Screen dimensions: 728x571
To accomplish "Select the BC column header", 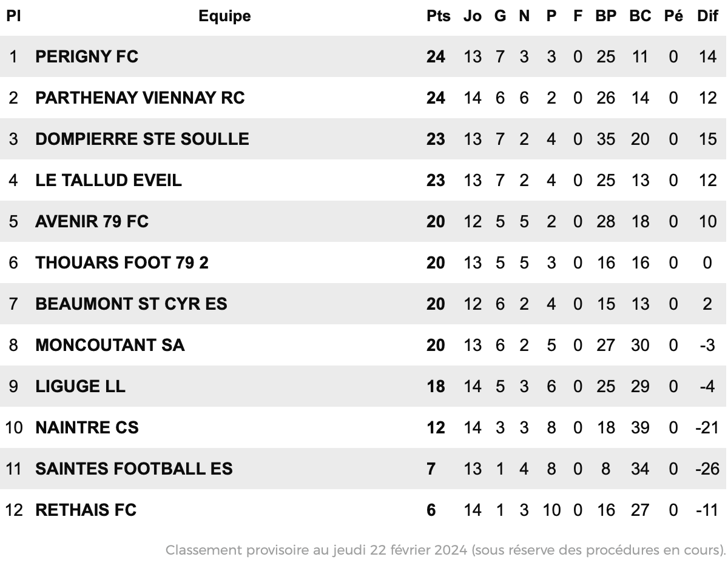I will [x=640, y=16].
